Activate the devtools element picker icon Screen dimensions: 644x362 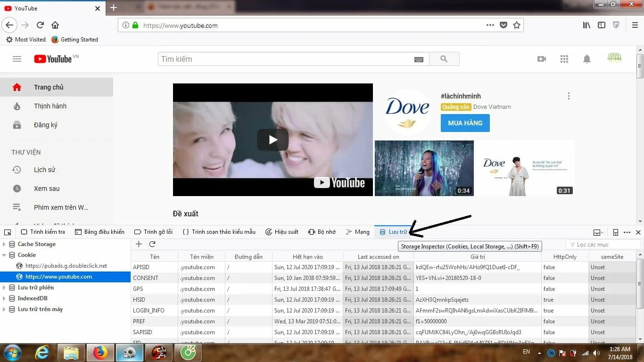coord(8,232)
